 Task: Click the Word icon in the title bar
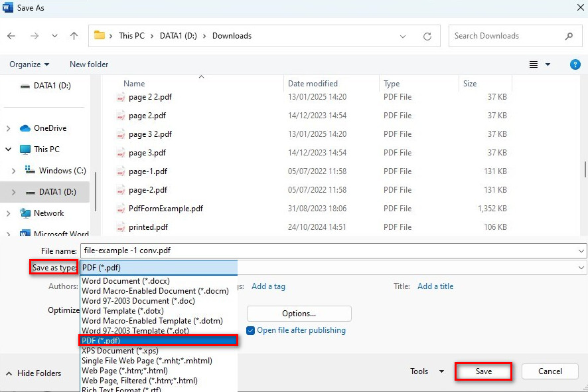[x=9, y=7]
